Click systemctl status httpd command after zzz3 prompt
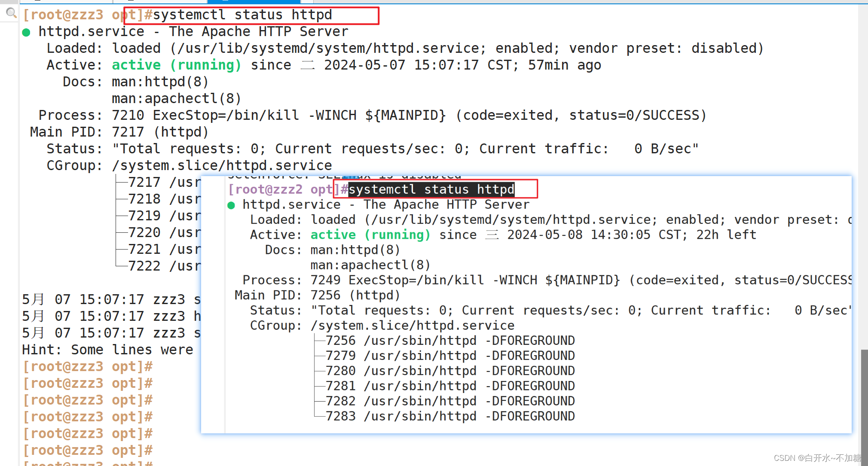Viewport: 868px width, 466px height. click(242, 15)
